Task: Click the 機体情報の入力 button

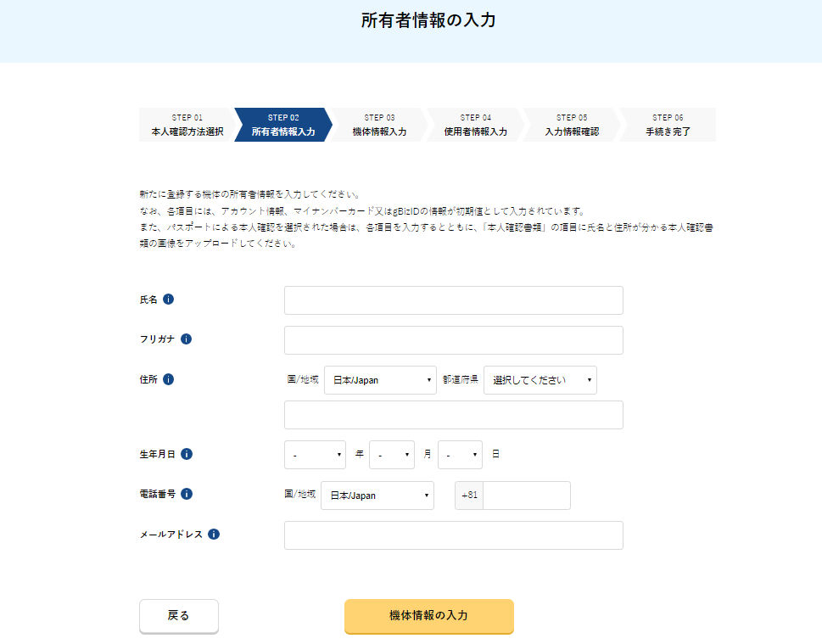Action: (428, 616)
